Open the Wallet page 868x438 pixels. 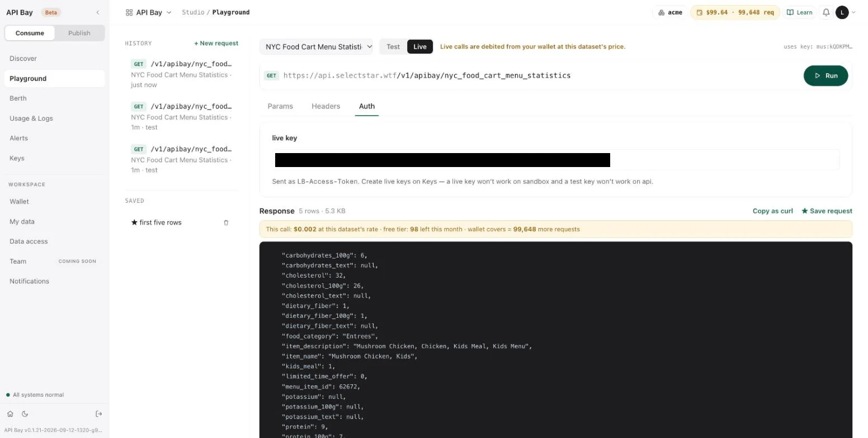click(x=54, y=202)
